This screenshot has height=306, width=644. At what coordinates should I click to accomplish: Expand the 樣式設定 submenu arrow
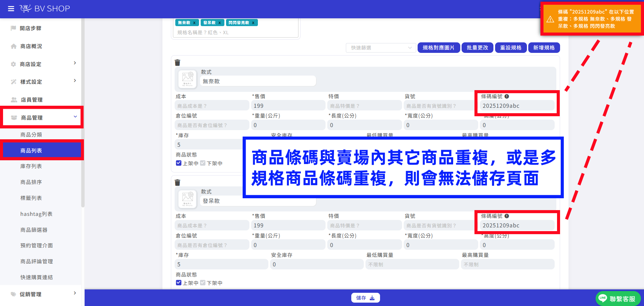[x=75, y=81]
